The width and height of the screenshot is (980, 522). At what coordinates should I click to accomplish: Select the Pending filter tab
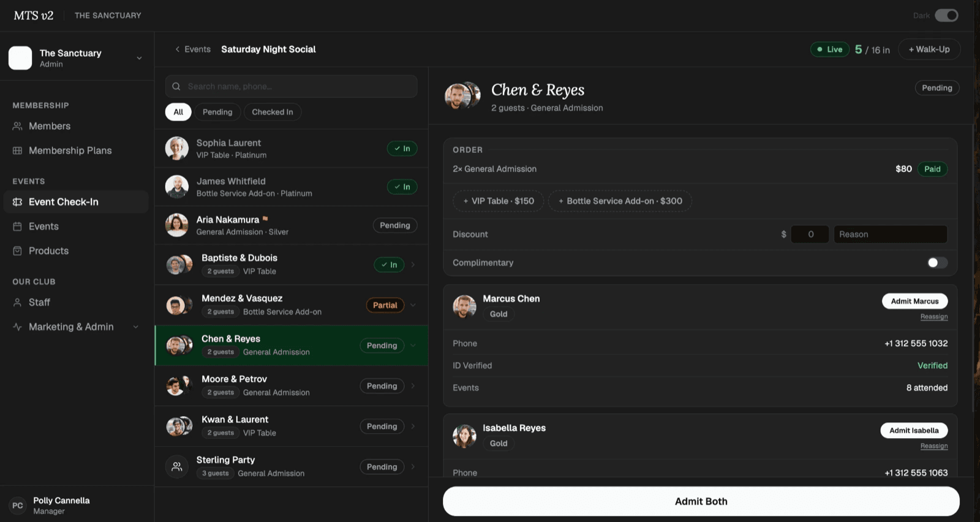point(217,112)
